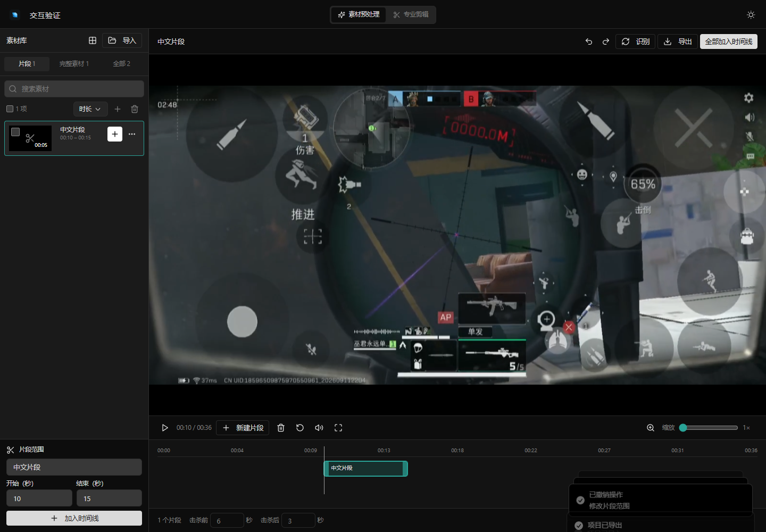Image resolution: width=766 pixels, height=532 pixels.
Task: Click the 00:22 mark on timeline ruler
Action: pyautogui.click(x=531, y=451)
